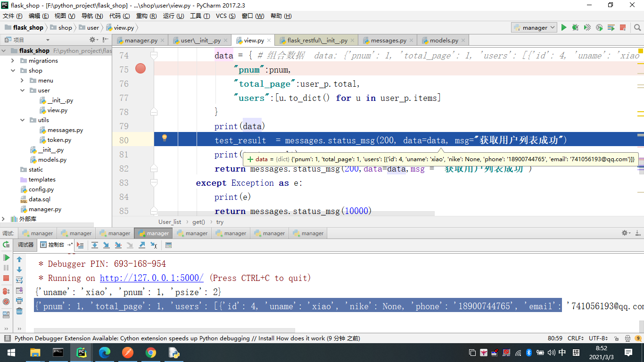Click the console down arrow icon
The width and height of the screenshot is (644, 362).
19,270
